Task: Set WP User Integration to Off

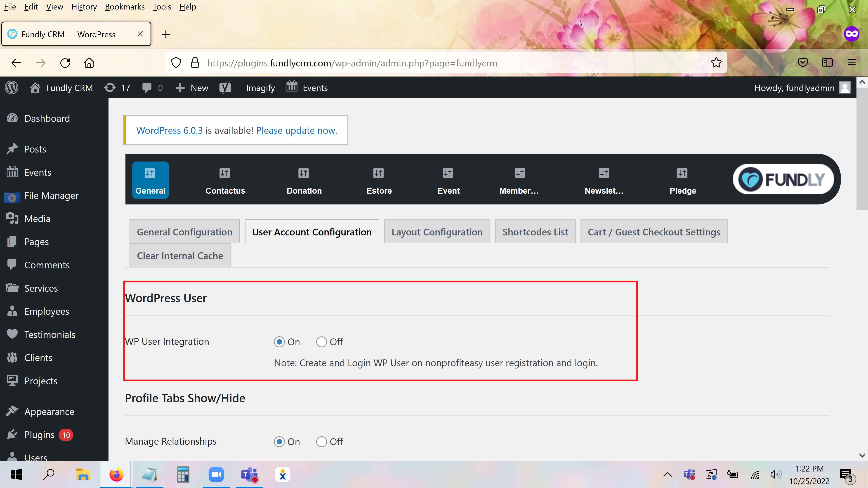Action: pyautogui.click(x=321, y=342)
